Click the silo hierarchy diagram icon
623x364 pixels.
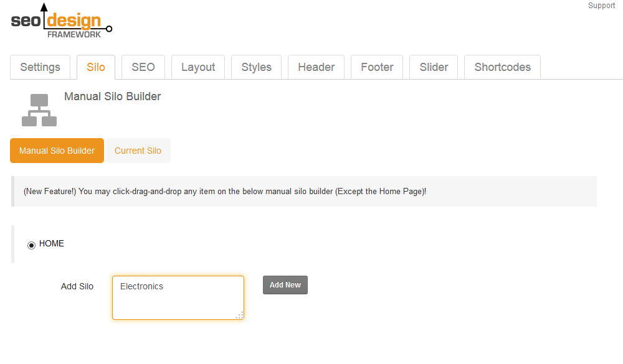point(39,110)
